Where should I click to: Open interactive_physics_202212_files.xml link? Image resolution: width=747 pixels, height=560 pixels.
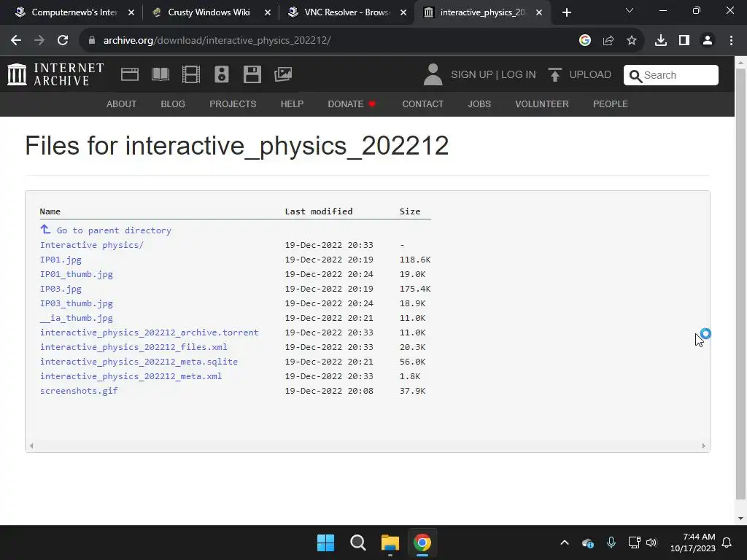click(x=133, y=347)
